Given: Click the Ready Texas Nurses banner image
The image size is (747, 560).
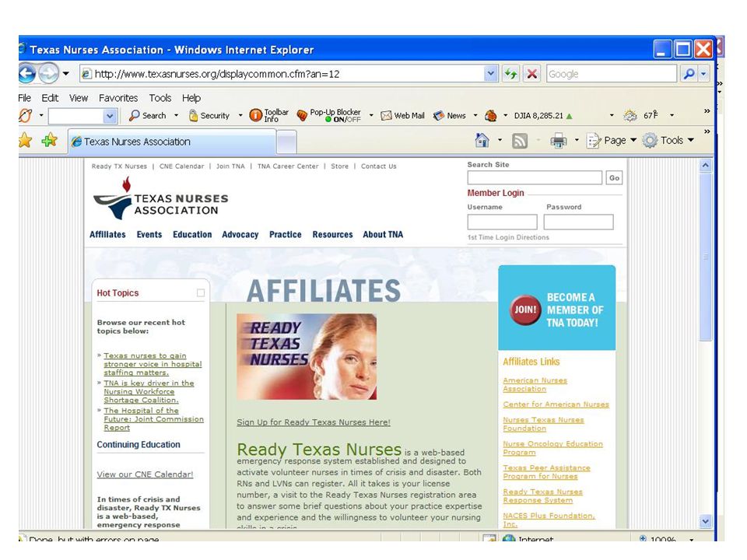Looking at the screenshot, I should [x=307, y=357].
